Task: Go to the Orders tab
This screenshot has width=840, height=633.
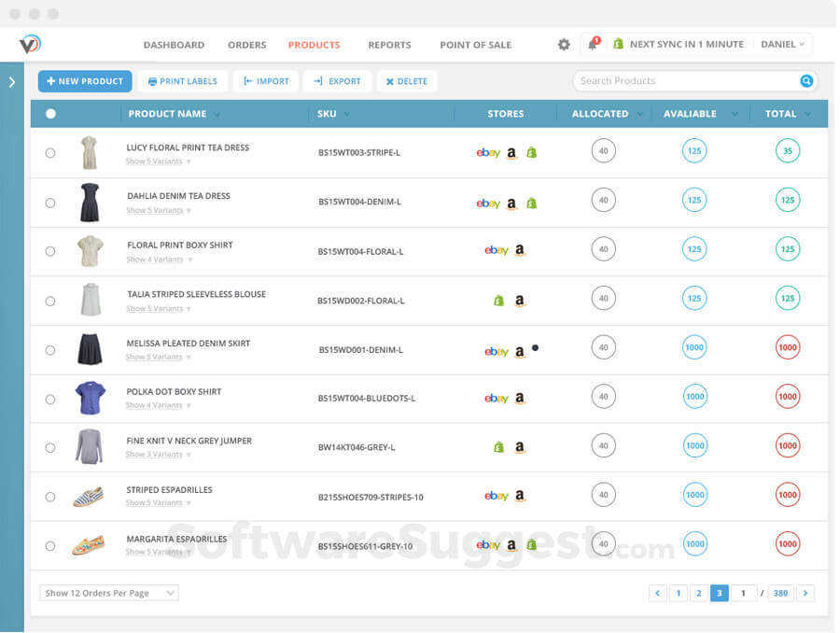Action: 246,45
